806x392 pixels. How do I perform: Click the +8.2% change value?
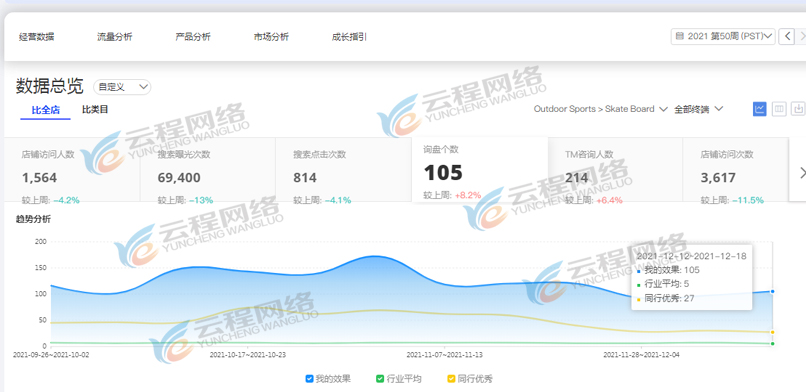point(468,195)
